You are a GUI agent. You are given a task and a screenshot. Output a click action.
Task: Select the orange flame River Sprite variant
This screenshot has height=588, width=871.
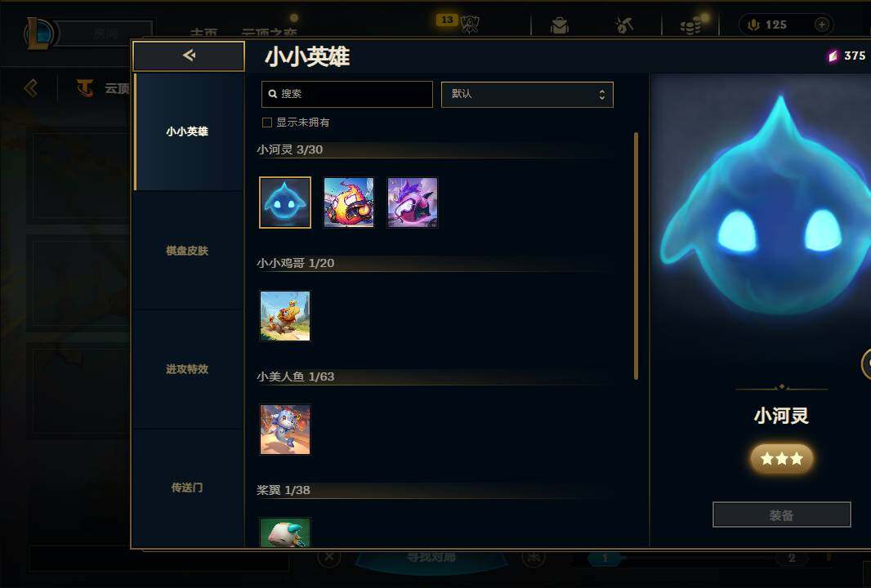coord(349,203)
